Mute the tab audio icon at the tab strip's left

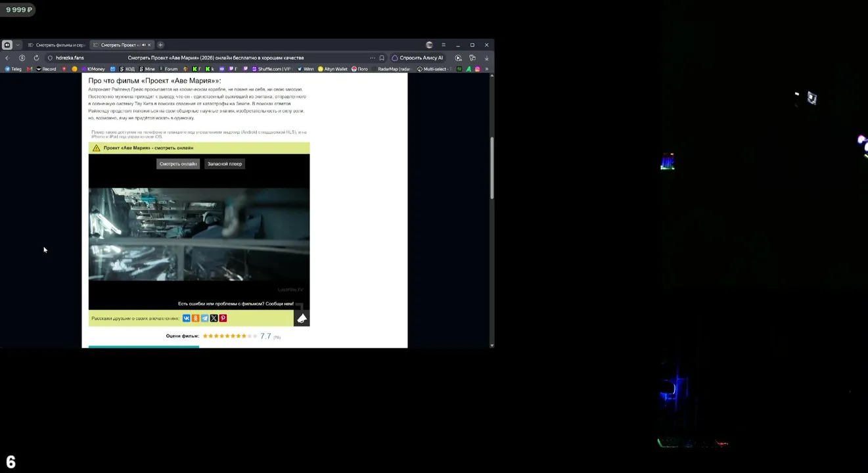(x=7, y=45)
